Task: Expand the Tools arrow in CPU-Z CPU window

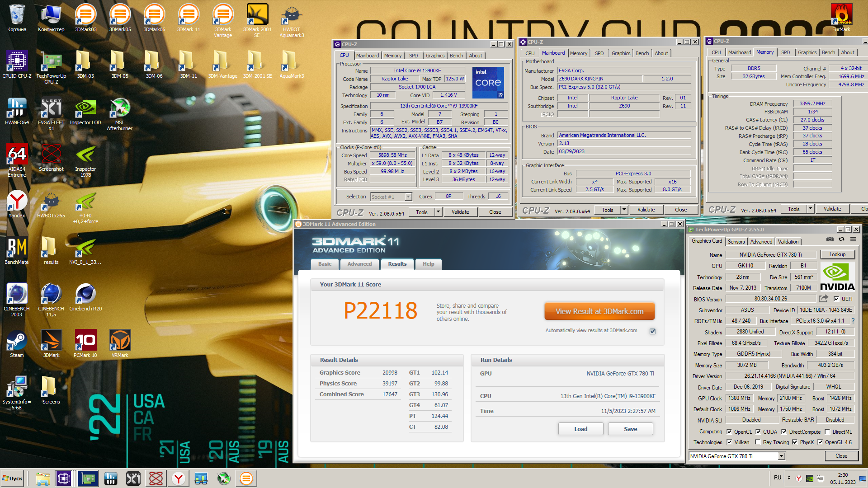Action: tap(438, 212)
